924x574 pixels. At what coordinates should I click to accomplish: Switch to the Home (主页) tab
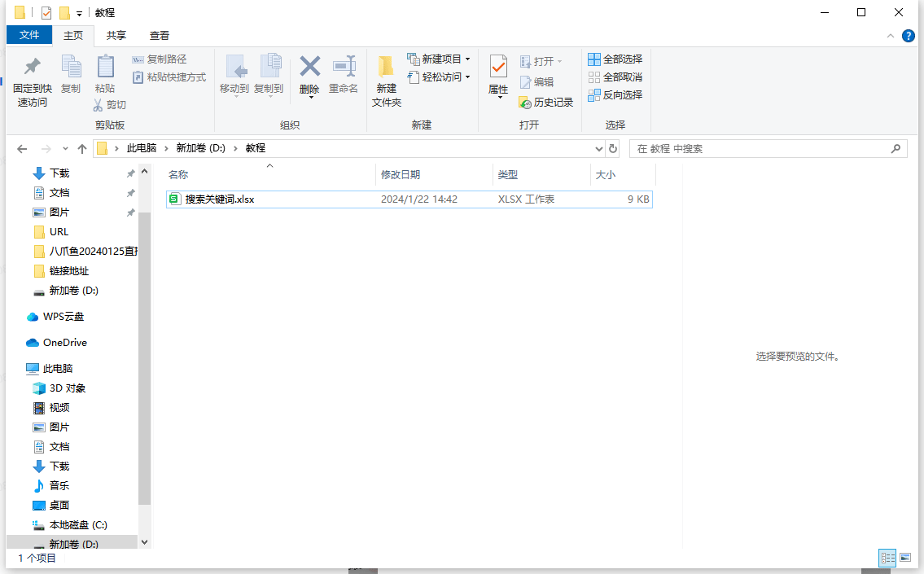tap(73, 35)
